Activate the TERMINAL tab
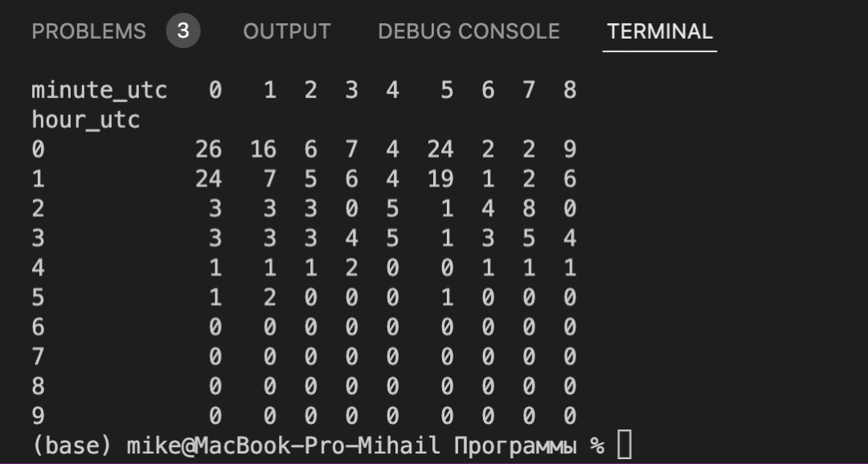 click(x=660, y=31)
